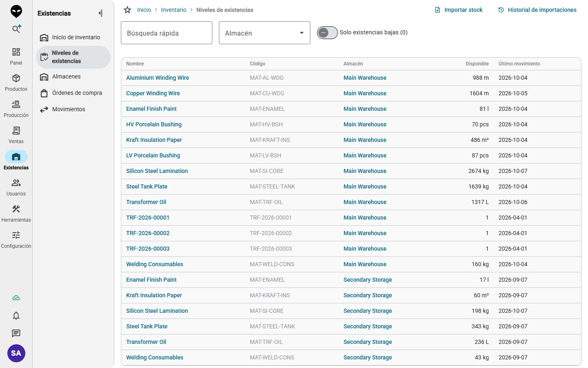Open TRF-2026-00002 stock item
The width and height of the screenshot is (588, 368).
pos(148,233)
